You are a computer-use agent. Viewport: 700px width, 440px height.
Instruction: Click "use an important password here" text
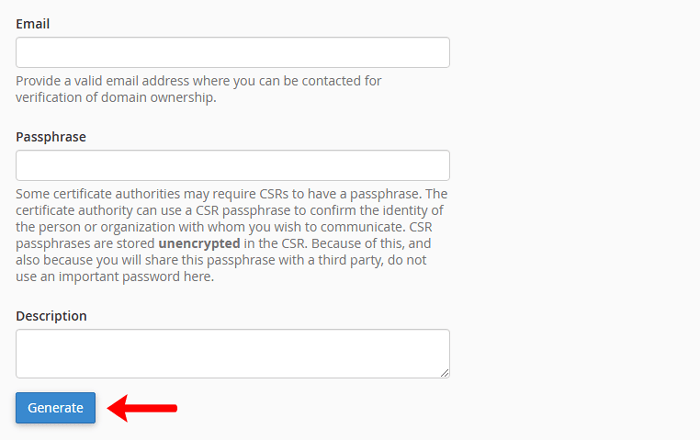[115, 277]
